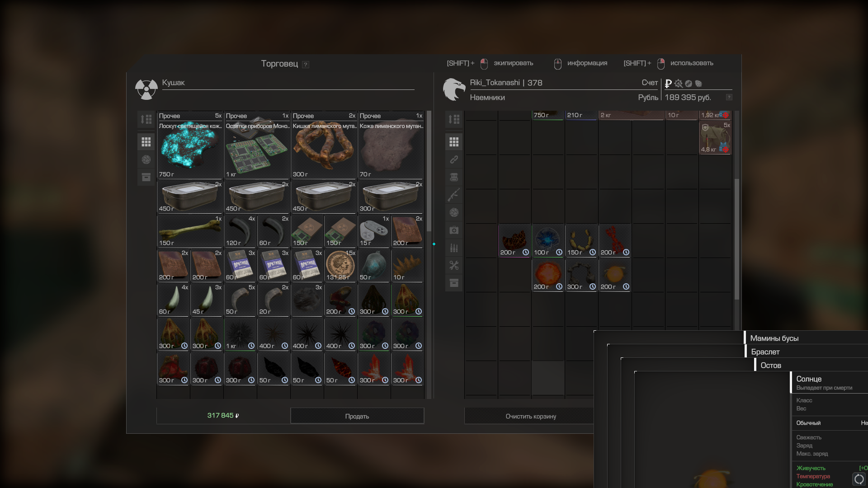Open help icon beside 189 395 руб.
Viewport: 868px width, 488px height.
[x=729, y=97]
